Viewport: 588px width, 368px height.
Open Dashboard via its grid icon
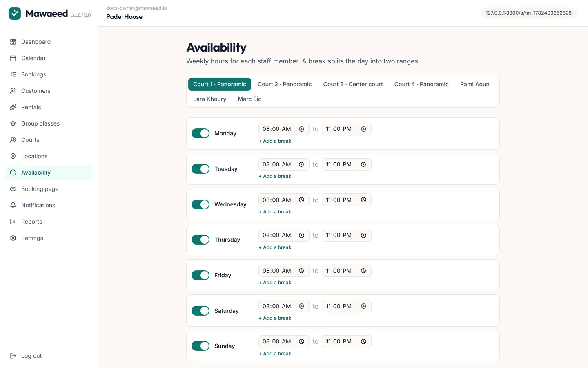13,42
